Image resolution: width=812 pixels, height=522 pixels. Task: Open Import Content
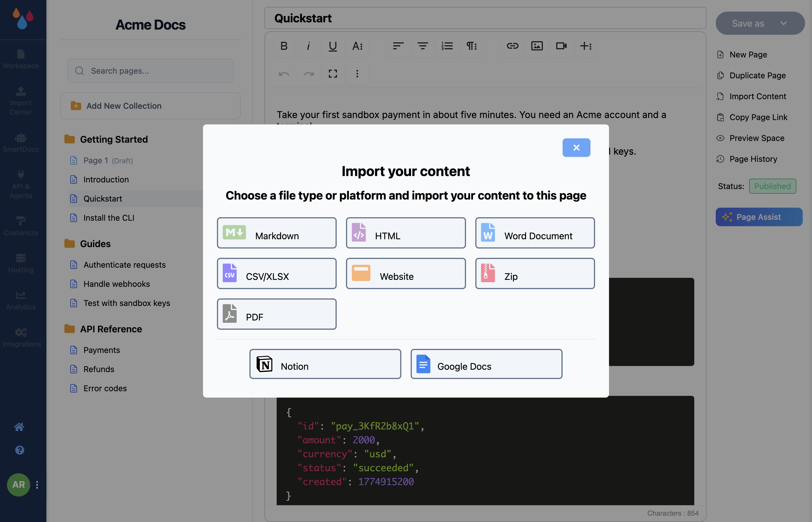tap(751, 96)
